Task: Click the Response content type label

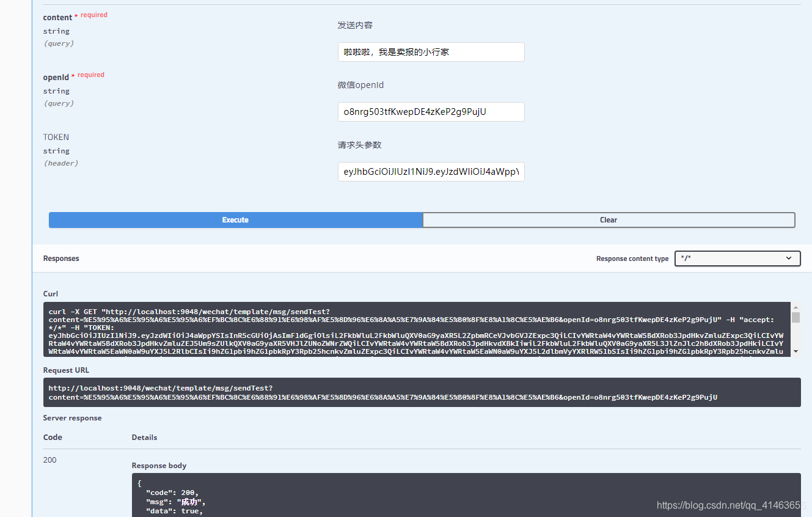Action: 632,258
